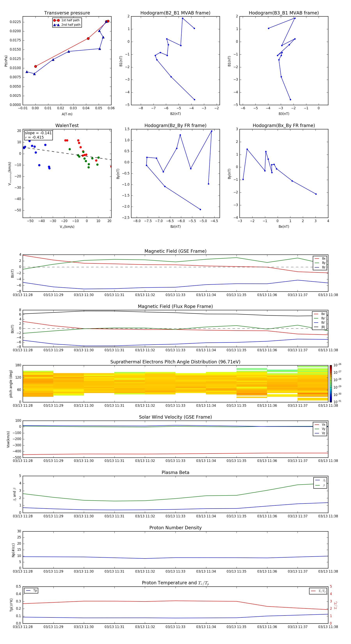351x644 pixels.
Task: Click the 'Vsw(km/s)' y-axis label
Action: [8, 439]
